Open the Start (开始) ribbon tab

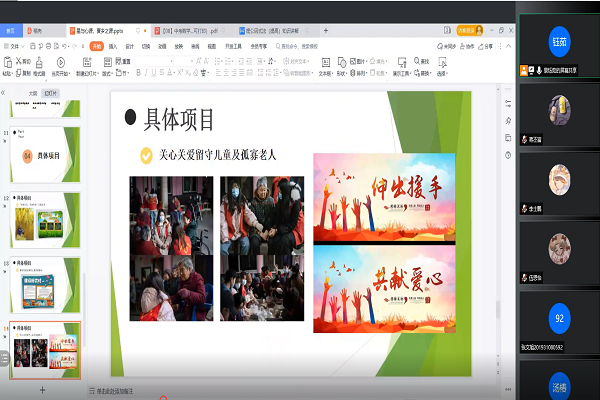97,46
